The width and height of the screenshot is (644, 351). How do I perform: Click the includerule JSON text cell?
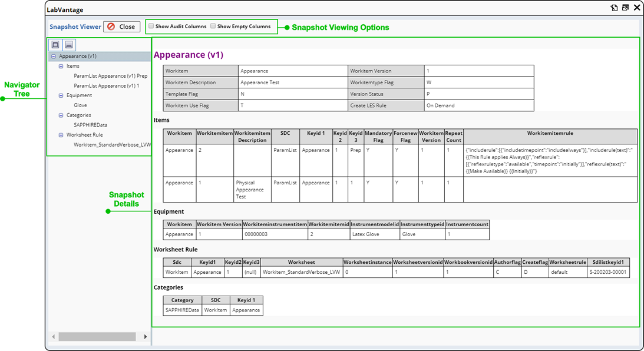550,161
